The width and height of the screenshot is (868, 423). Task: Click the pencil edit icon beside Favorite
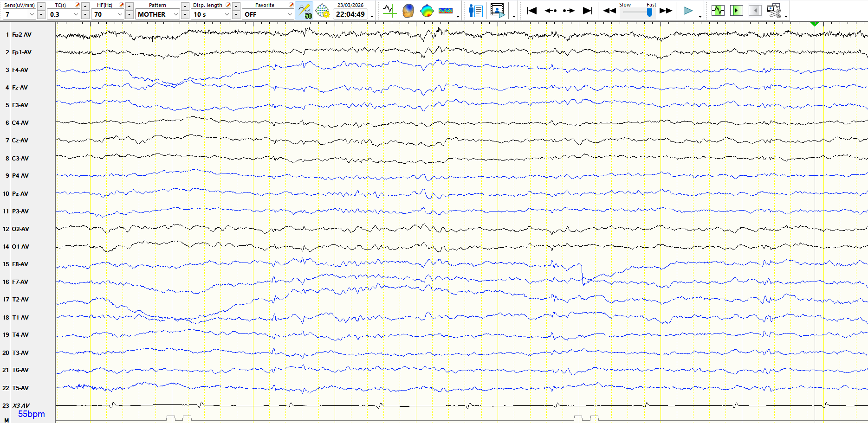[291, 5]
